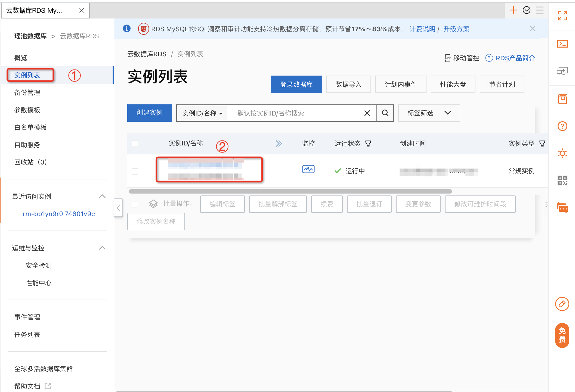
Task: Open 参数模板 in the left menu
Action: [27, 110]
